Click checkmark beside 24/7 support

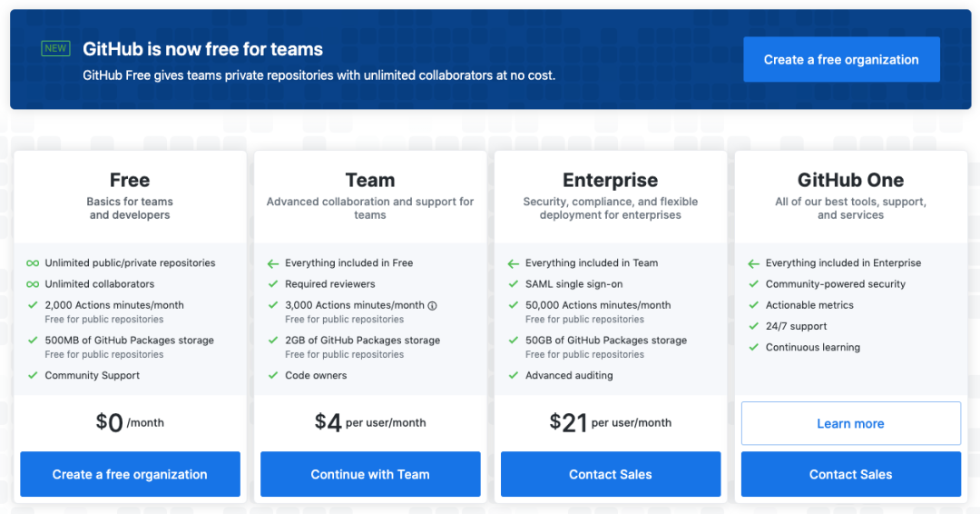tap(754, 326)
